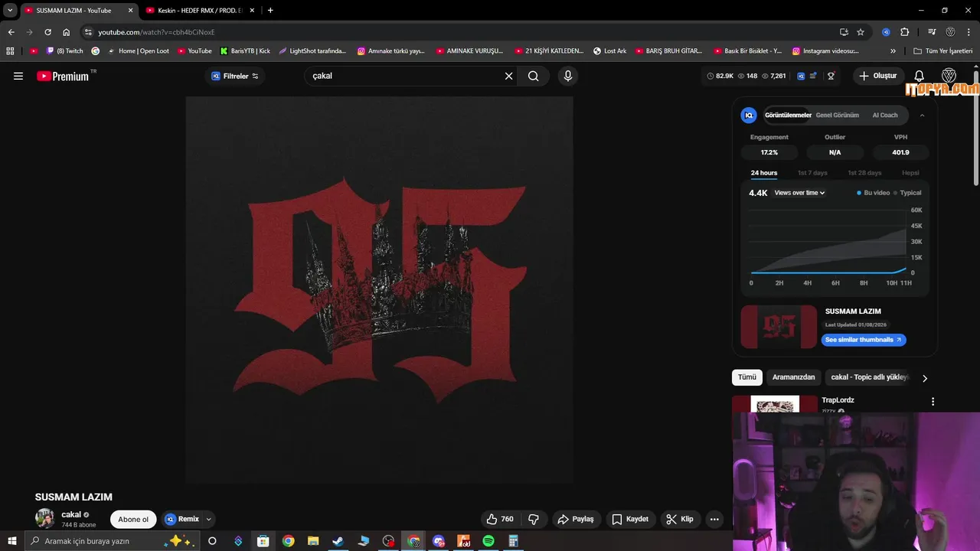The width and height of the screenshot is (980, 551).
Task: Open options for TrapLordz recommended video
Action: tap(933, 401)
